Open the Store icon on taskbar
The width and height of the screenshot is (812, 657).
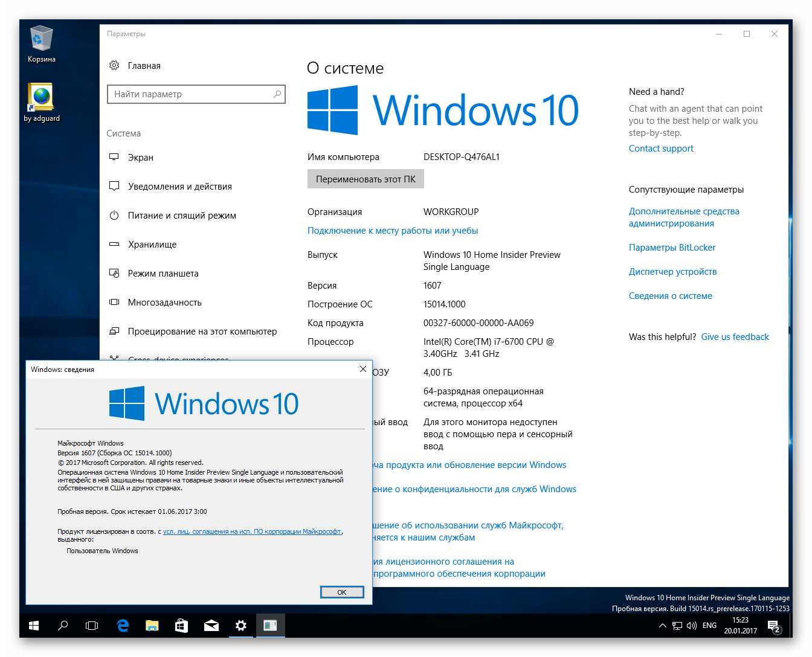point(181,626)
